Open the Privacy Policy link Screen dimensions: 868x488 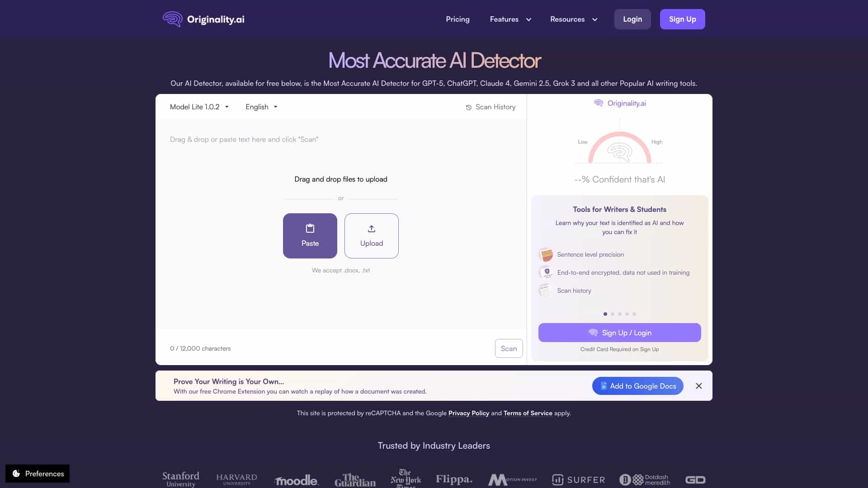(x=468, y=413)
